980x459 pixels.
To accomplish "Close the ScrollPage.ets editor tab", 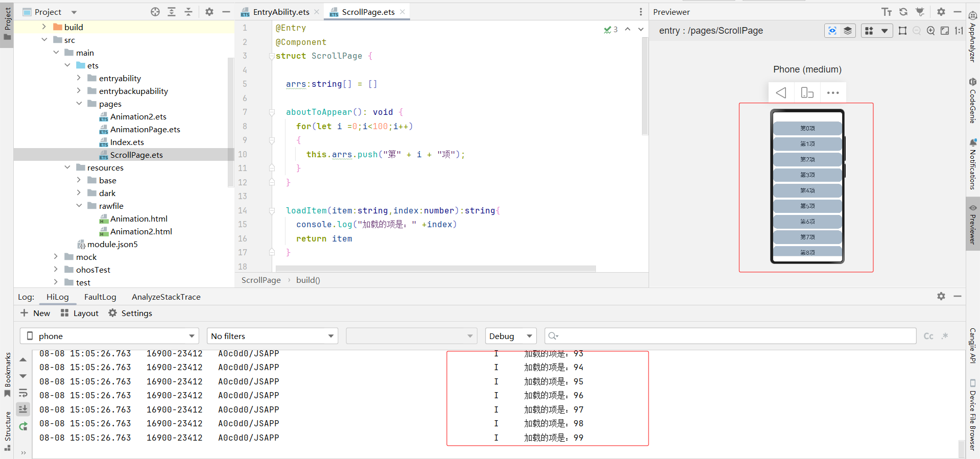I will click(403, 12).
